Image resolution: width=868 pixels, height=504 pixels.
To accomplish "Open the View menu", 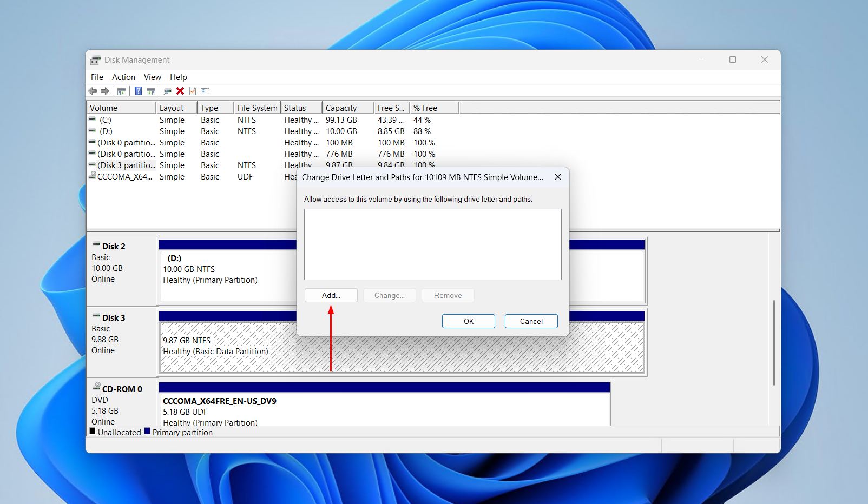I will pos(152,77).
